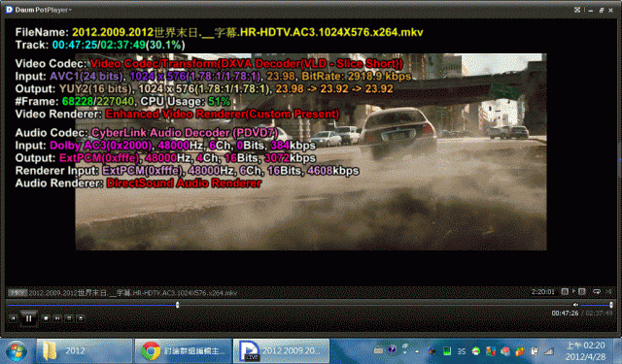This screenshot has height=364, width=622.
Task: Click the file name in the status line
Action: [x=133, y=293]
